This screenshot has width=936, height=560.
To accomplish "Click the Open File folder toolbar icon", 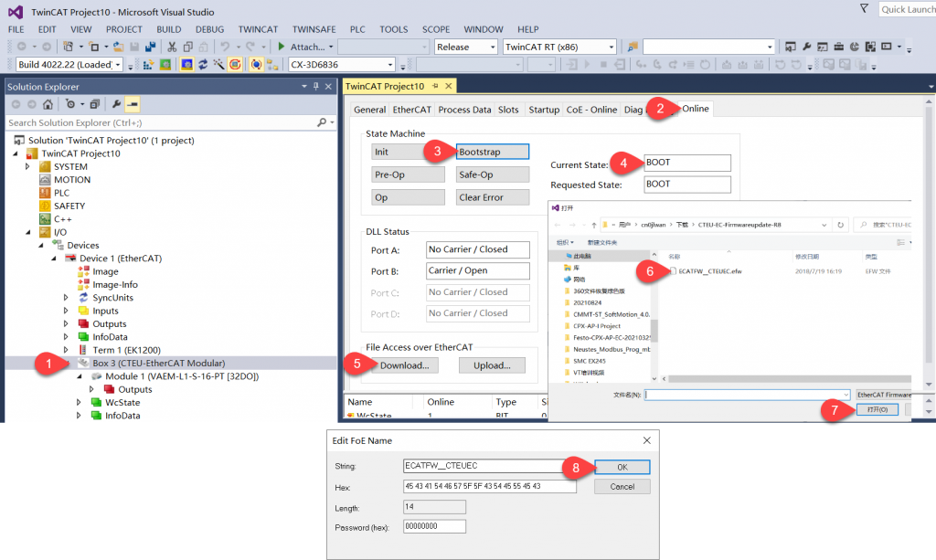I will (118, 47).
